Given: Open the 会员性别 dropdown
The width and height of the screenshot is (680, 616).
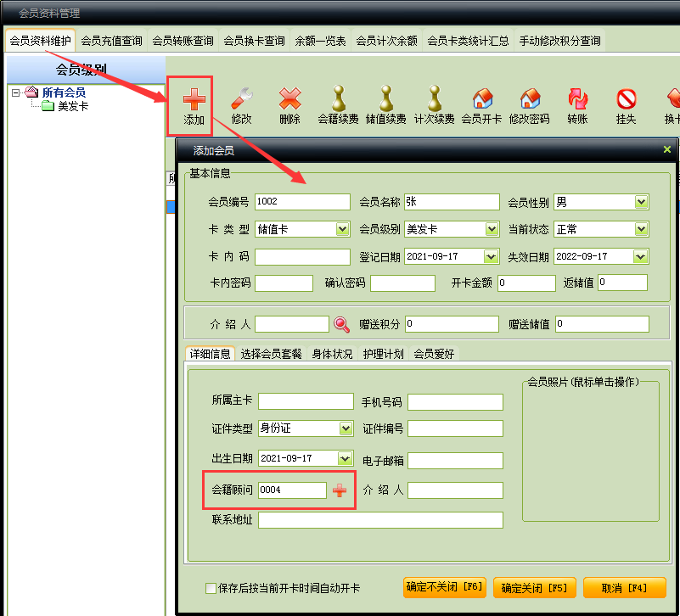Looking at the screenshot, I should coord(641,202).
